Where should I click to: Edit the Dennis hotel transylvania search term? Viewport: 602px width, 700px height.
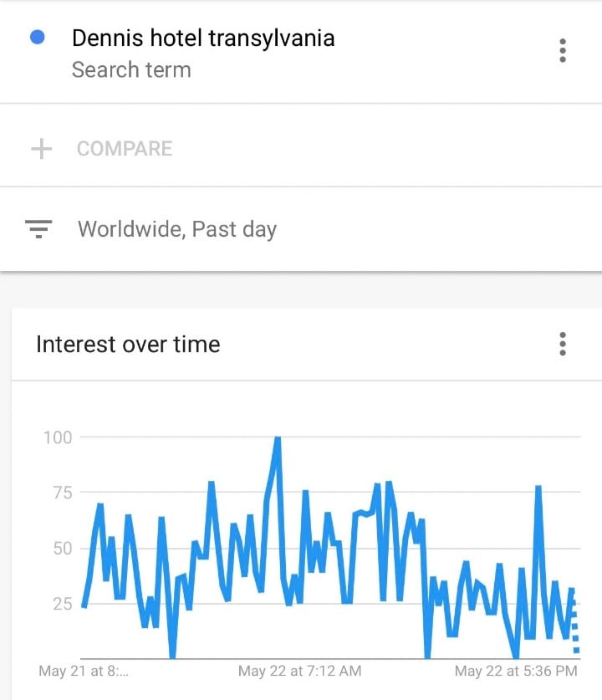click(x=203, y=38)
